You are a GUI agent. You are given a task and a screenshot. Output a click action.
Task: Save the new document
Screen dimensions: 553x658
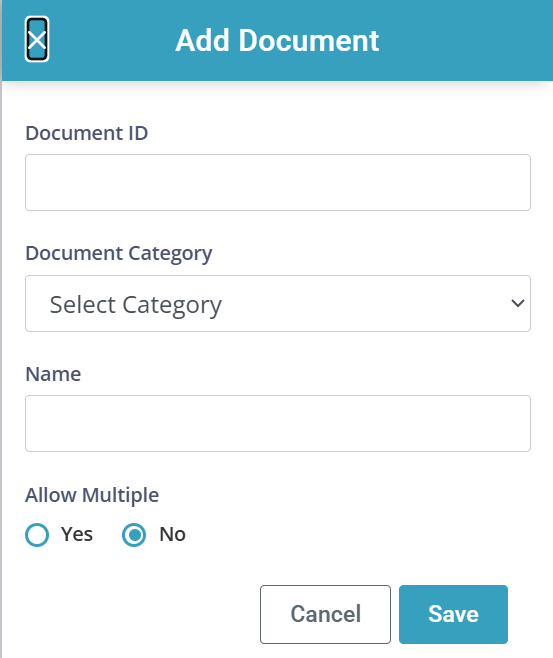[x=453, y=614]
